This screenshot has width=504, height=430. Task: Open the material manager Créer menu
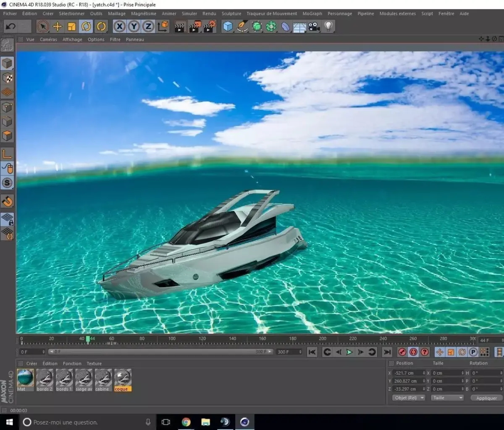pyautogui.click(x=31, y=364)
